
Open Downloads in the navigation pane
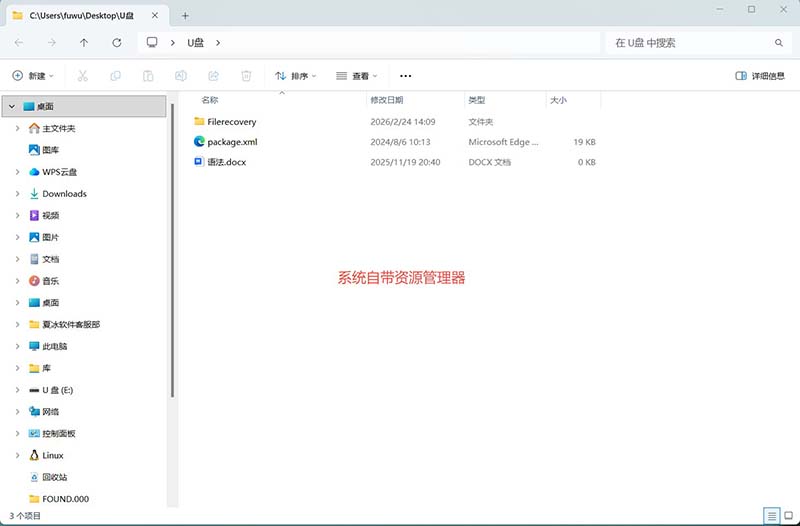point(64,194)
